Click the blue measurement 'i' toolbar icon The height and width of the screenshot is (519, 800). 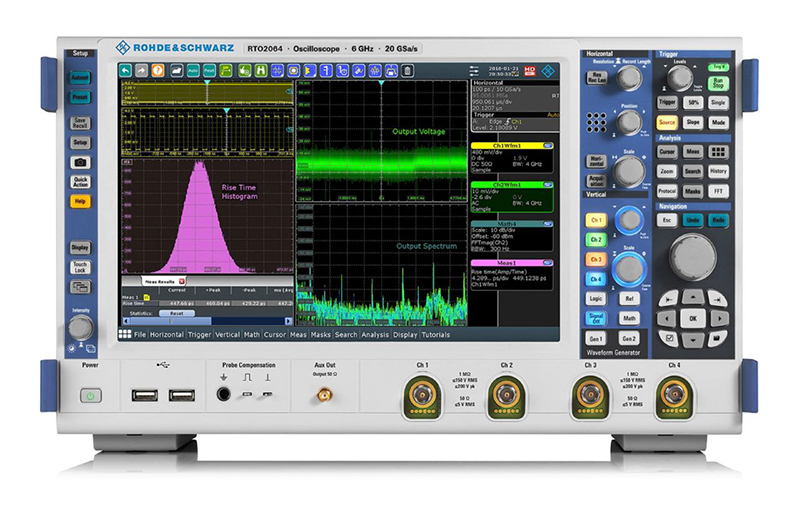326,70
